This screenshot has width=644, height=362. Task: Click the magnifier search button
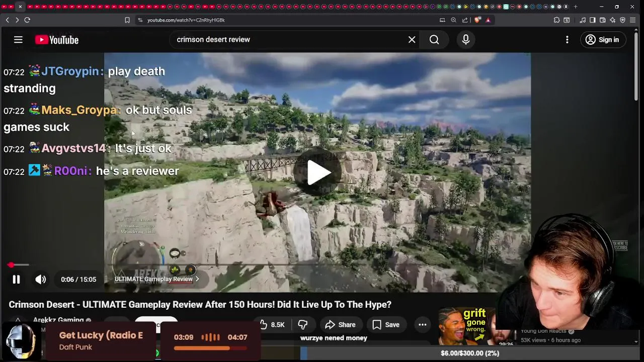click(x=434, y=40)
